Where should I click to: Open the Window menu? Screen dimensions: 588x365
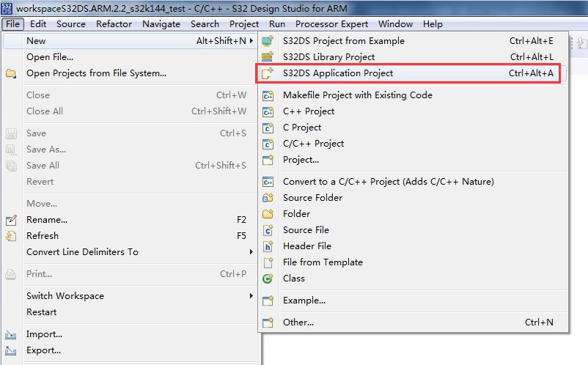point(396,24)
